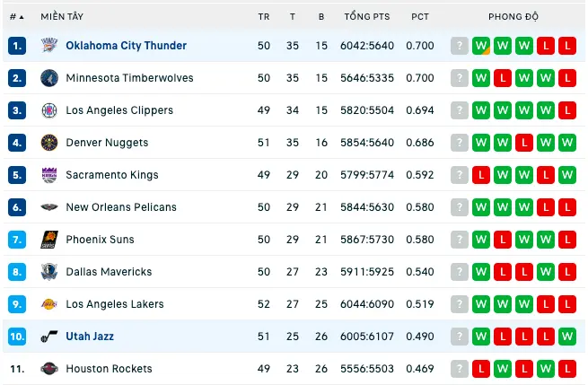
Task: Open the Los Angeles Clippers logo
Action: tap(49, 110)
